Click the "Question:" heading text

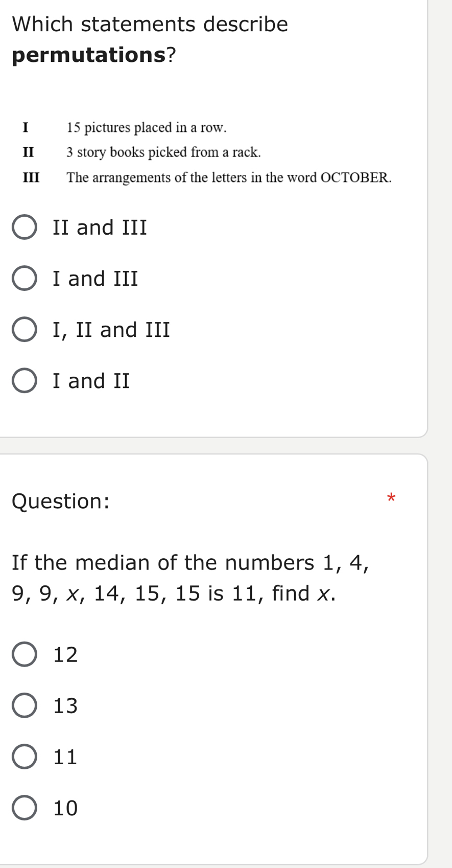60,501
